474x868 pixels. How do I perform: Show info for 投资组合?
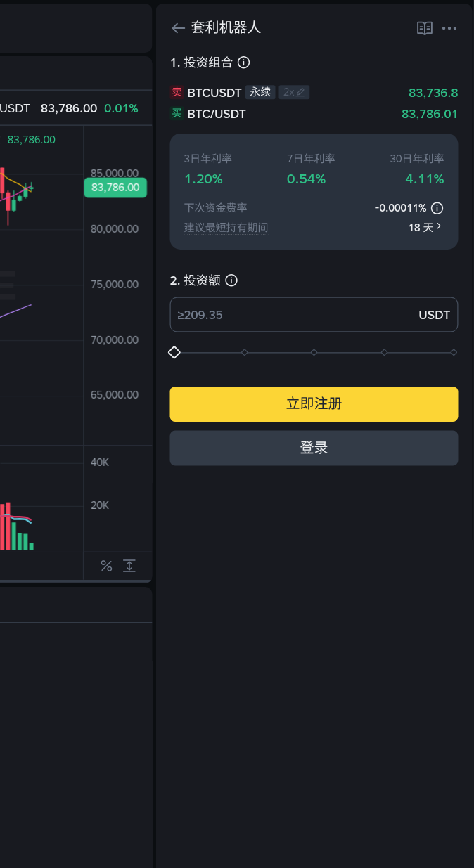click(244, 63)
